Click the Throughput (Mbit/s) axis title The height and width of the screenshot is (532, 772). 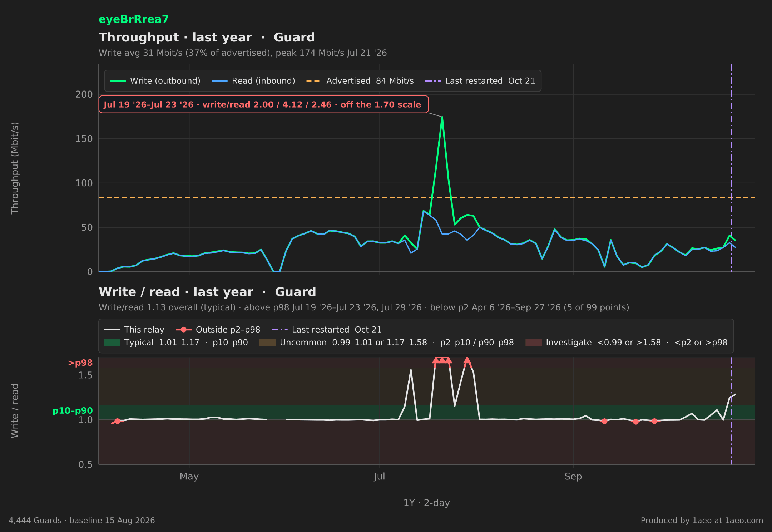15,168
